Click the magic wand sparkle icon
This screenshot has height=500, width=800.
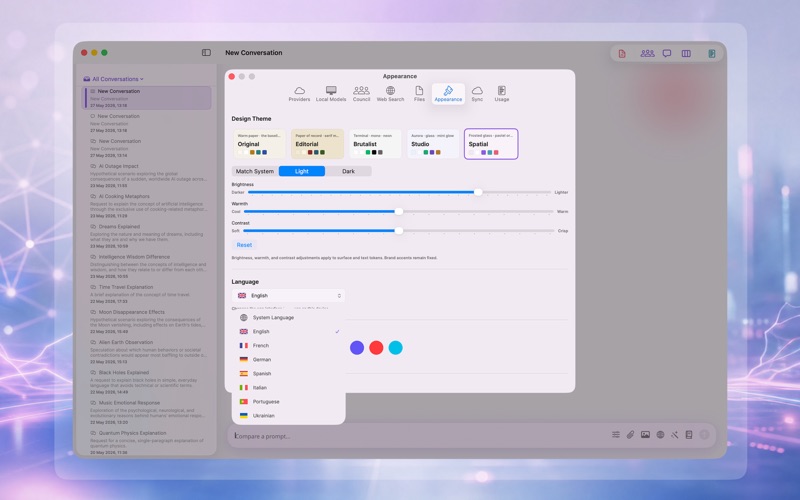point(674,435)
